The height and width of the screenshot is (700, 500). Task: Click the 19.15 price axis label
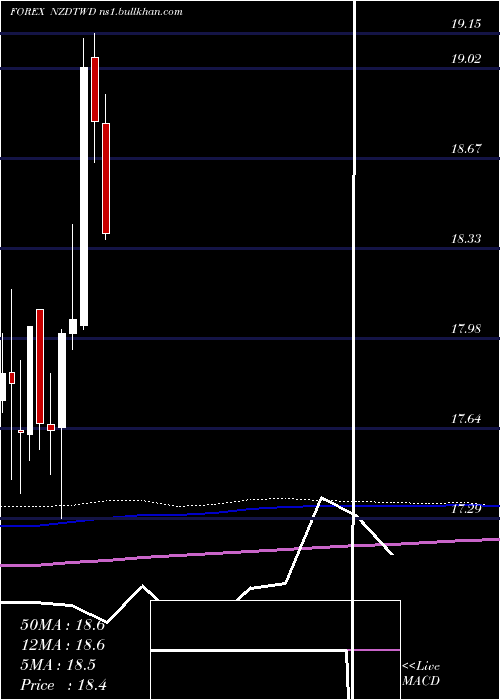(466, 24)
